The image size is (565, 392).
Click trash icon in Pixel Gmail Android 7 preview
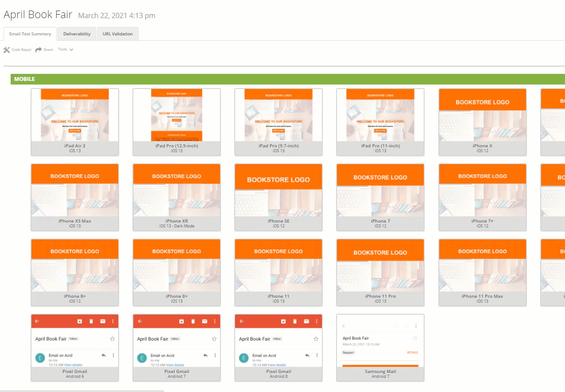[x=193, y=321]
